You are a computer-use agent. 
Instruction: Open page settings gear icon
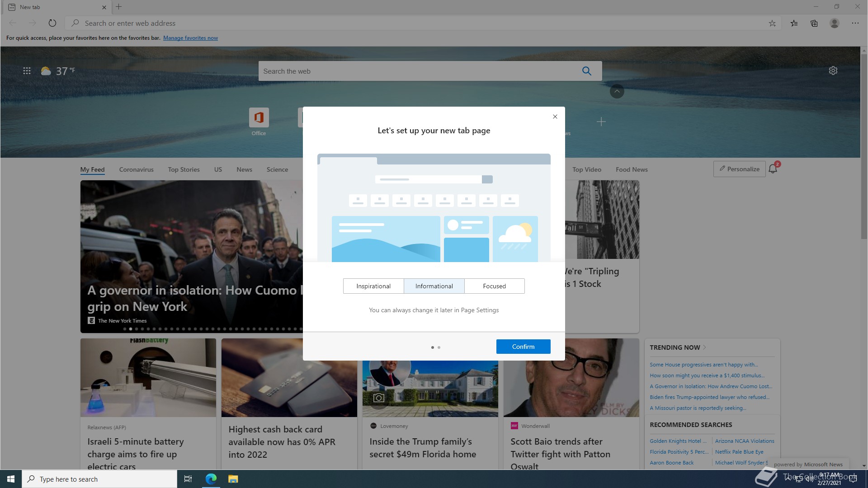point(833,70)
